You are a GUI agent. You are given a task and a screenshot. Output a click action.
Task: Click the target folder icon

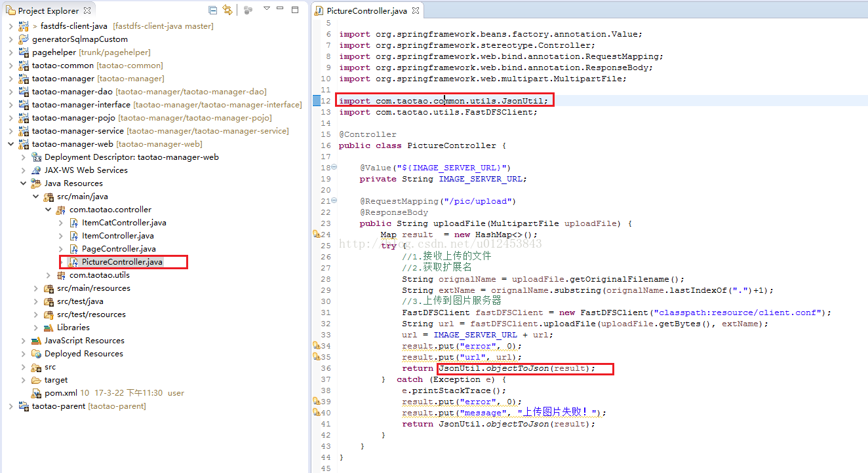point(37,380)
